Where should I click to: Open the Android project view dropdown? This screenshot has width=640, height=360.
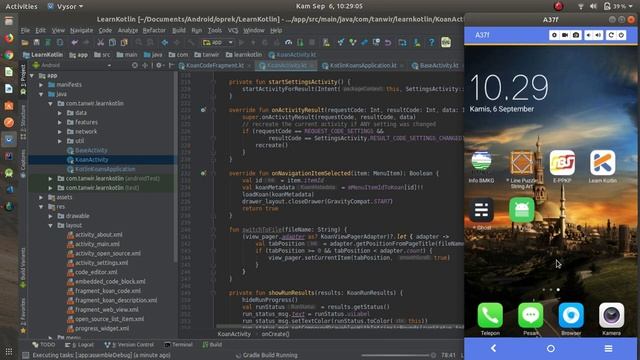pyautogui.click(x=72, y=65)
